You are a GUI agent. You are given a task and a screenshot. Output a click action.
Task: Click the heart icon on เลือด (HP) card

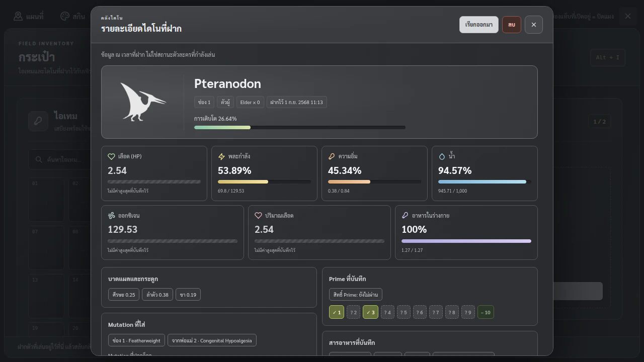tap(111, 156)
